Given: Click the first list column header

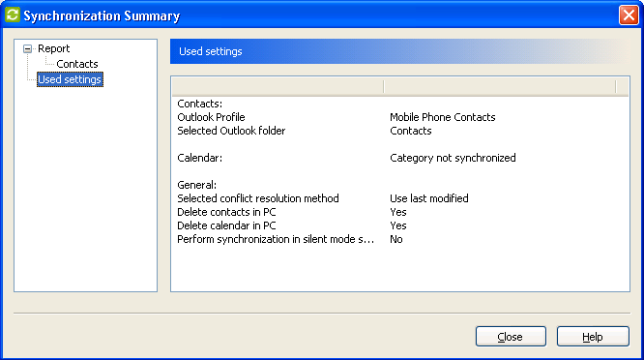Looking at the screenshot, I should (x=278, y=87).
